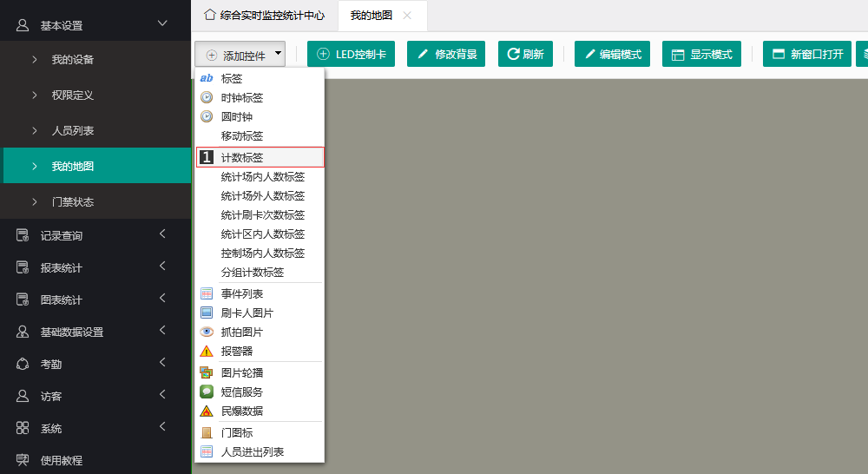
Task: Click the 人员进出列表 table icon
Action: point(207,451)
